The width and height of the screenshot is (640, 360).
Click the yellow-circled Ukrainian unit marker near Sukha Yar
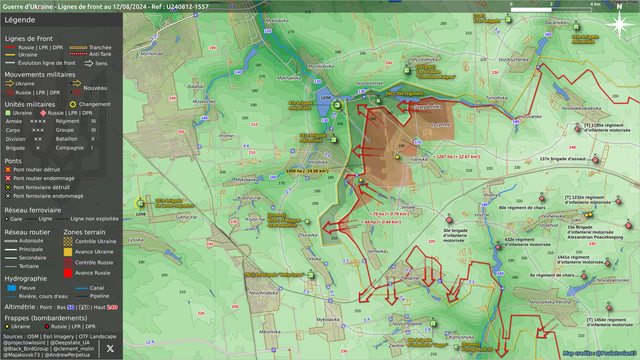point(140,203)
